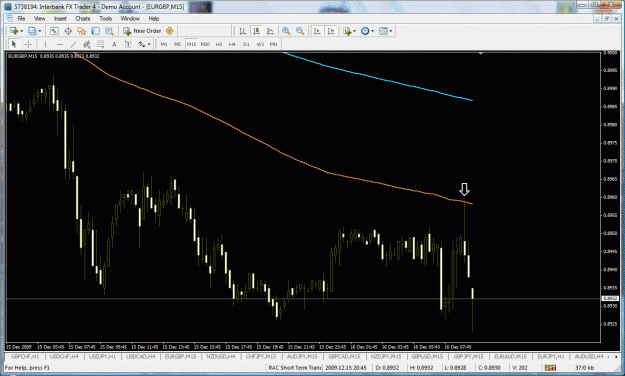This screenshot has width=625, height=376.
Task: Switch to the CHFJPY,M15 chart tab
Action: 261,356
